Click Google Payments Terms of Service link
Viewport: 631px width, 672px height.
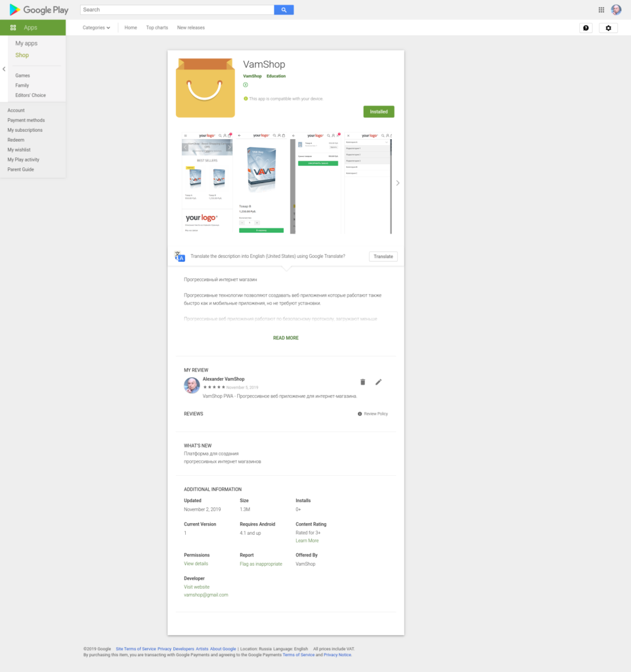(298, 655)
